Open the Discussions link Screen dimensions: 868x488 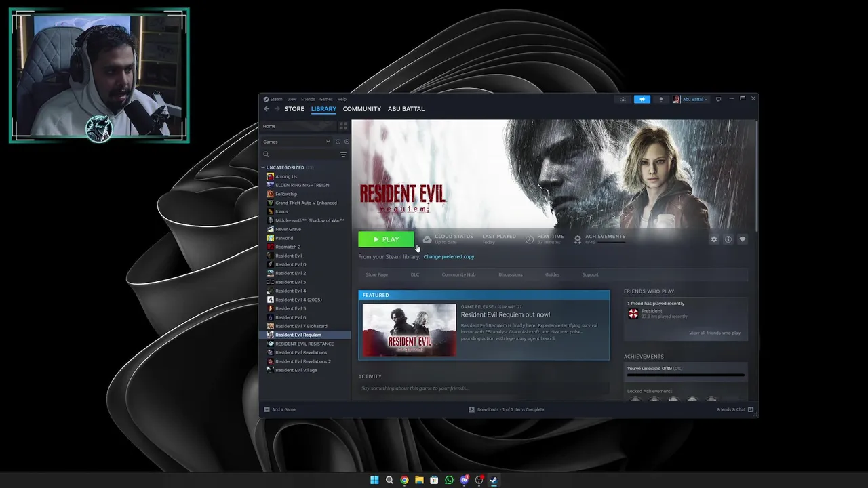coord(510,274)
